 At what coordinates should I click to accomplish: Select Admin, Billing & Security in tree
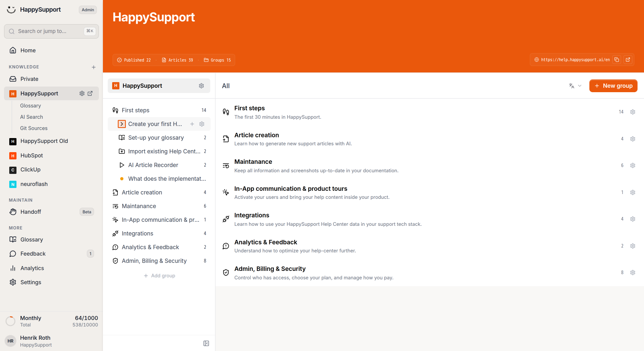pos(159,261)
